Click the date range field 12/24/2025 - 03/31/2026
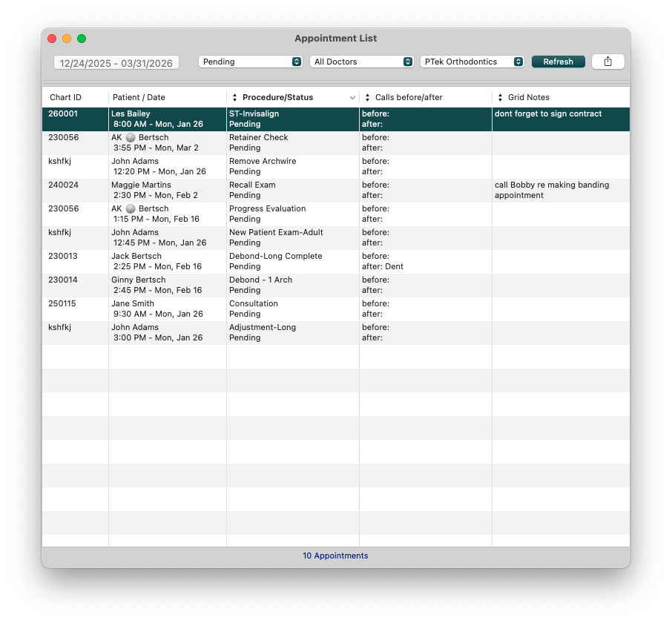The height and width of the screenshot is (623, 672). pos(116,63)
